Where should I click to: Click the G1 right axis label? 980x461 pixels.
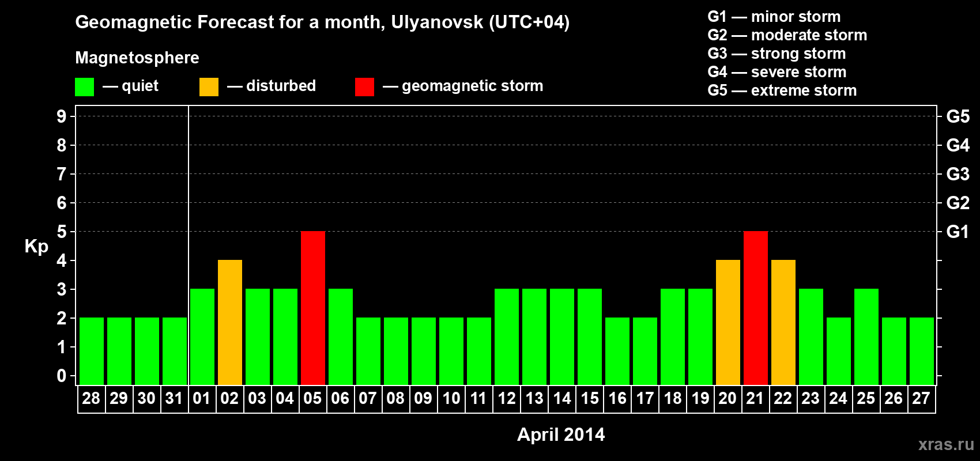[x=958, y=232]
